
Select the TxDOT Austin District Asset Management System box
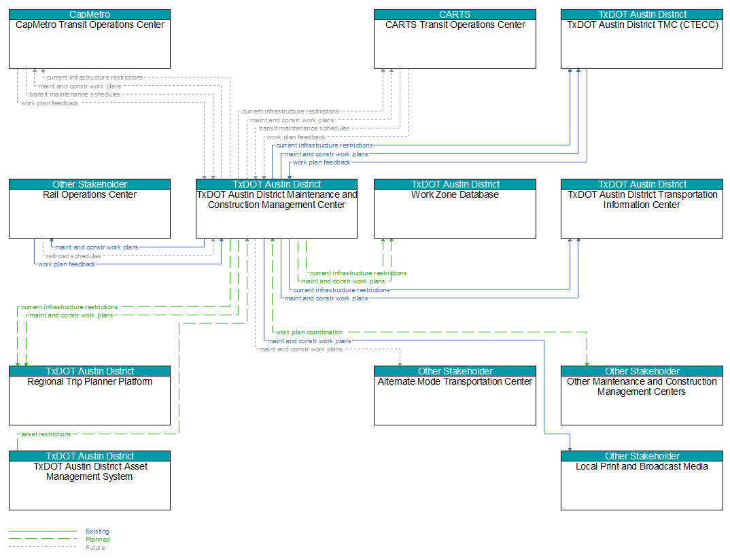coord(90,480)
